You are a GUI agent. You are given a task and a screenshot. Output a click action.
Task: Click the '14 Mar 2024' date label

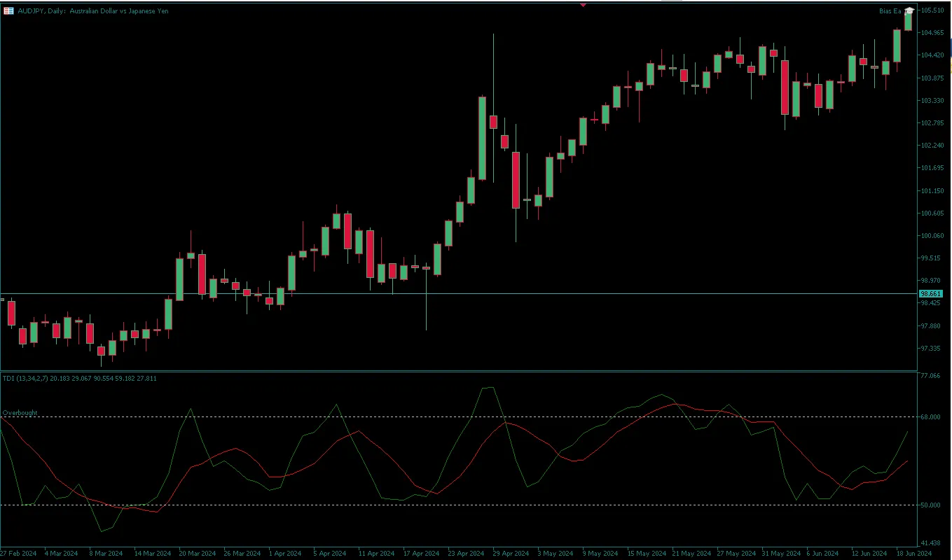click(x=152, y=554)
